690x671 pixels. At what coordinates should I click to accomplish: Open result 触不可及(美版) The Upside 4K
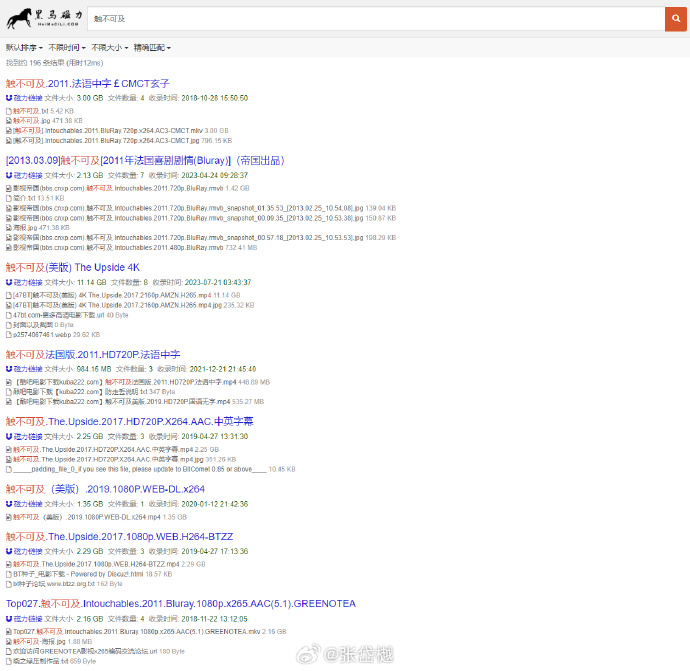click(73, 268)
